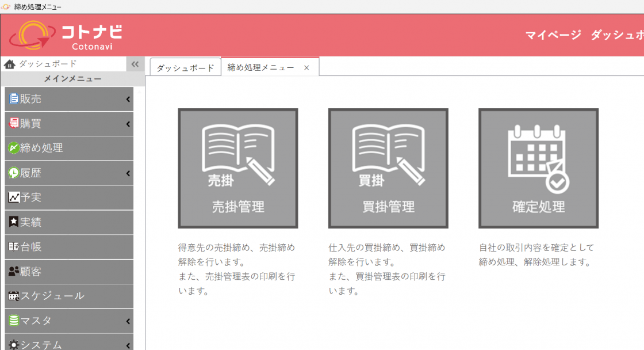Open 顧客 people icon in sidebar
Image resolution: width=644 pixels, height=350 pixels.
tap(14, 272)
